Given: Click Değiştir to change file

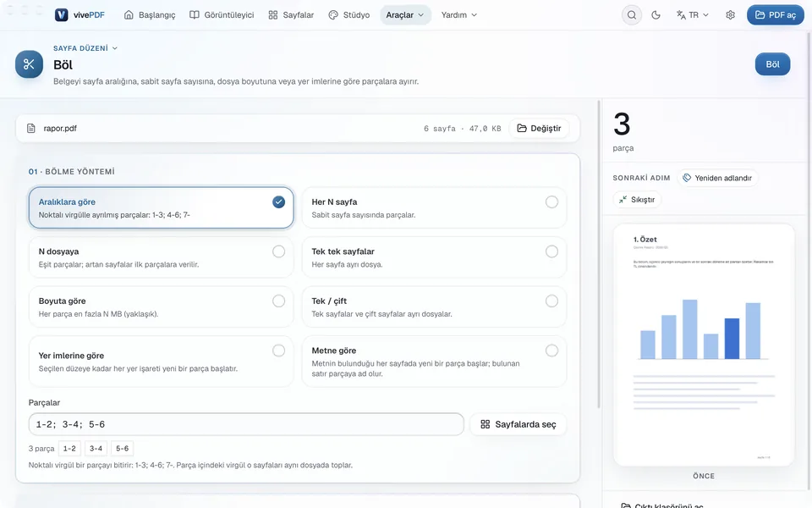Looking at the screenshot, I should point(539,128).
